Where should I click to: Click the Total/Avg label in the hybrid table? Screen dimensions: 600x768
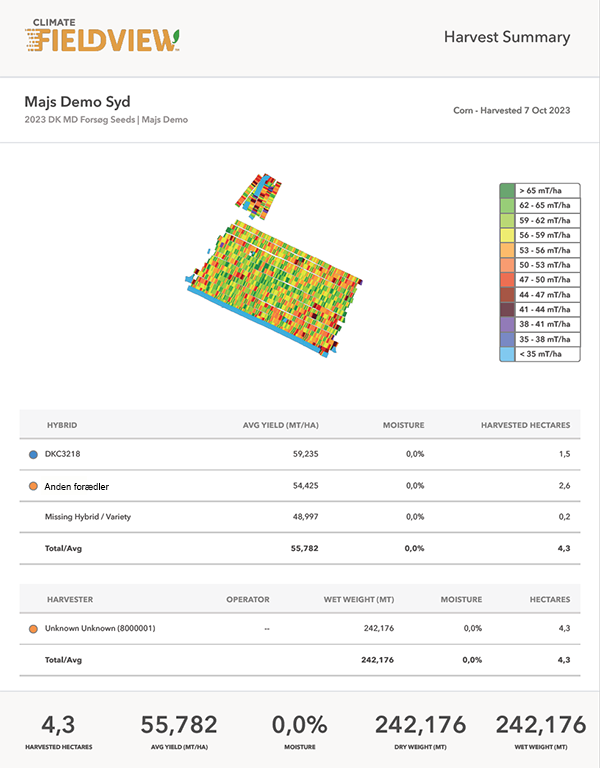(x=64, y=549)
